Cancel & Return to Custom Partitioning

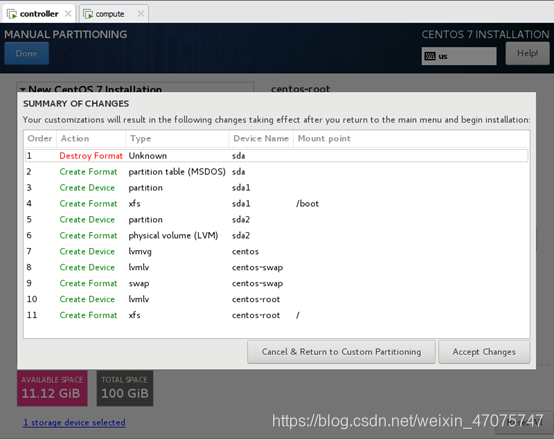coord(341,352)
